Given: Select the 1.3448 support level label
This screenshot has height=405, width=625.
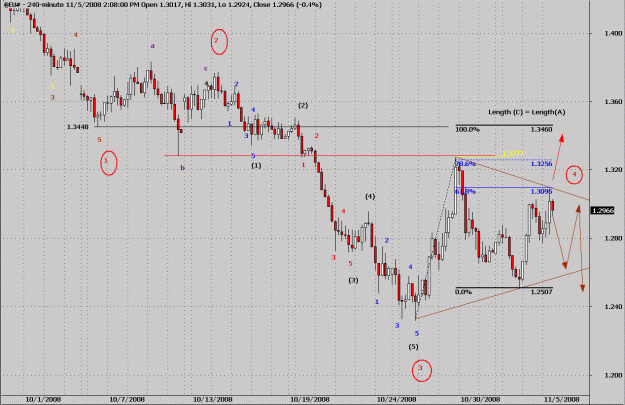Looking at the screenshot, I should (78, 127).
